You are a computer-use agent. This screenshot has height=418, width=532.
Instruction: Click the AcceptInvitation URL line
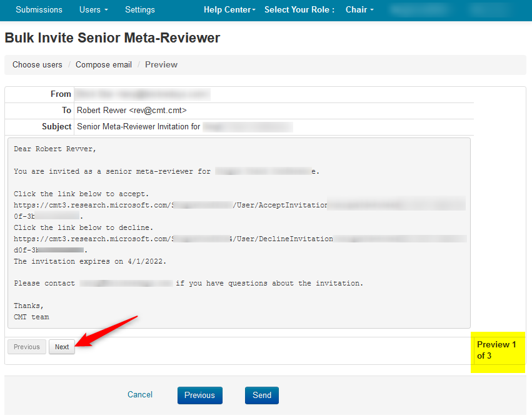pyautogui.click(x=239, y=205)
